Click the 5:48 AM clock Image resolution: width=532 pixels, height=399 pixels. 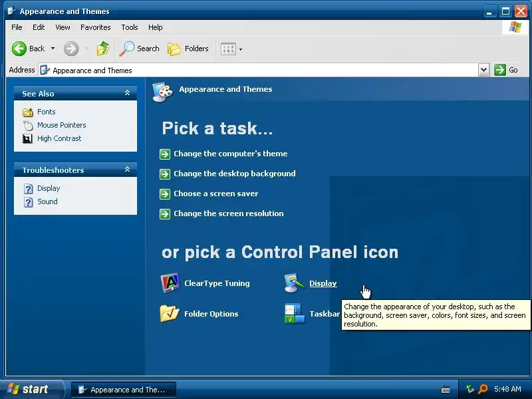[x=507, y=389]
